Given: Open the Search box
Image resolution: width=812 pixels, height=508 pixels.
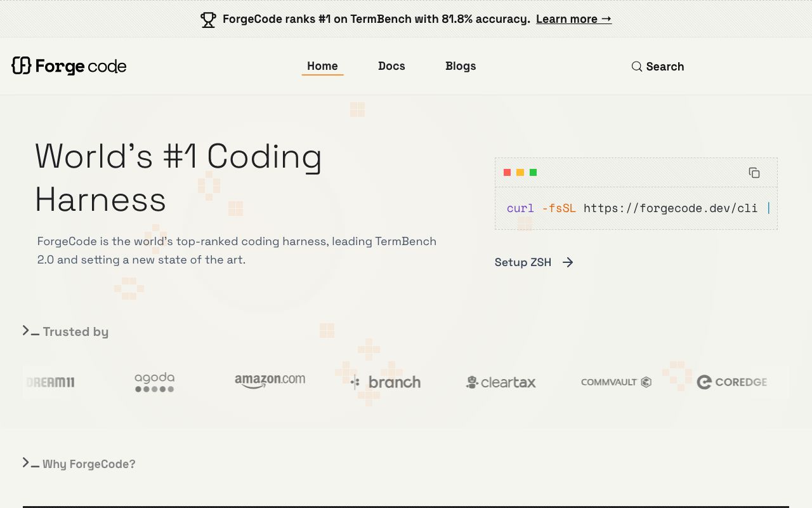Looking at the screenshot, I should (658, 67).
